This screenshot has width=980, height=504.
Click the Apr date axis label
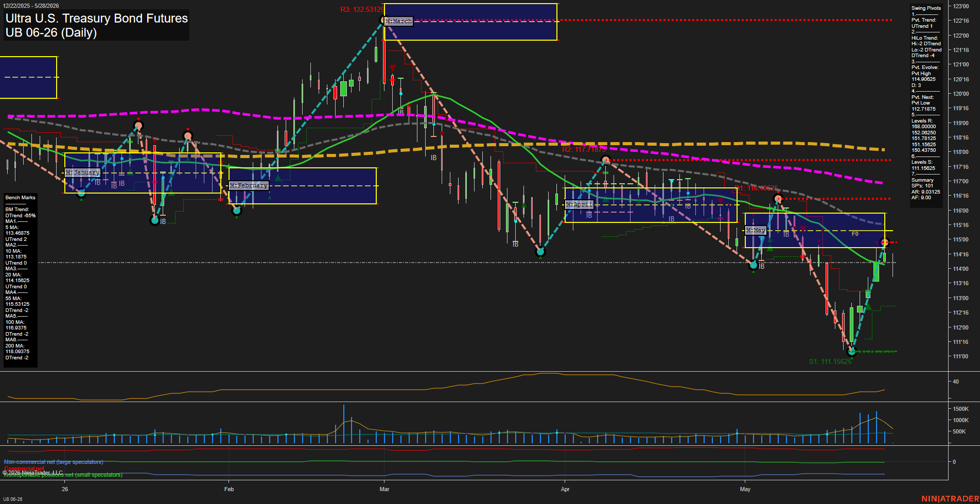click(x=565, y=489)
